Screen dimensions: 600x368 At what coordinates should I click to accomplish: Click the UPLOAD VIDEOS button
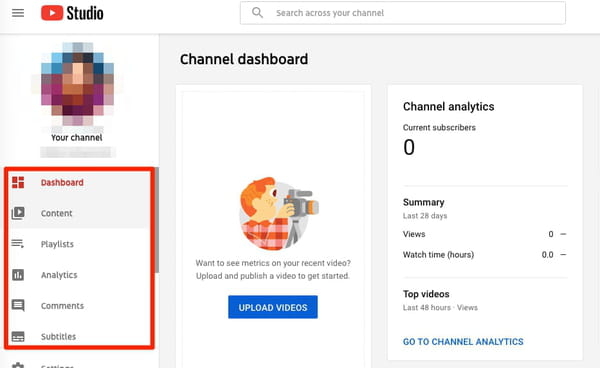(x=273, y=307)
